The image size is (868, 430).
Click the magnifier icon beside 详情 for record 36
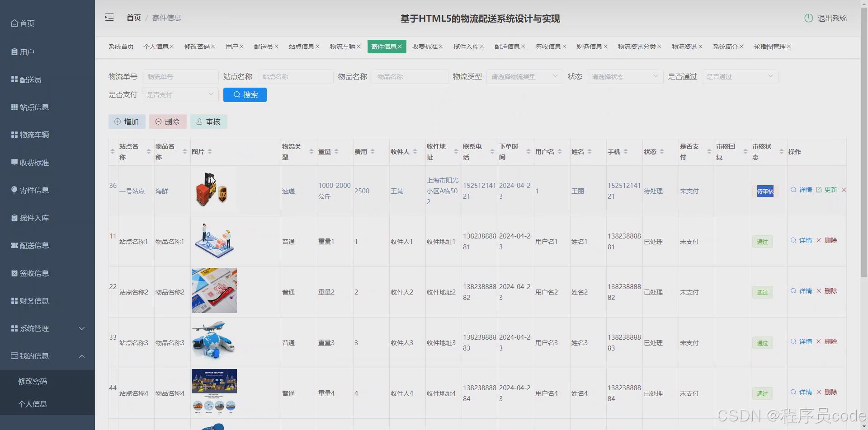(x=793, y=190)
